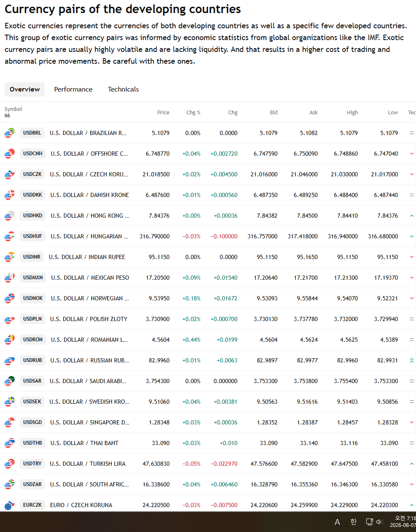Click the 'A' IME language indicator in taskbar

(337, 522)
